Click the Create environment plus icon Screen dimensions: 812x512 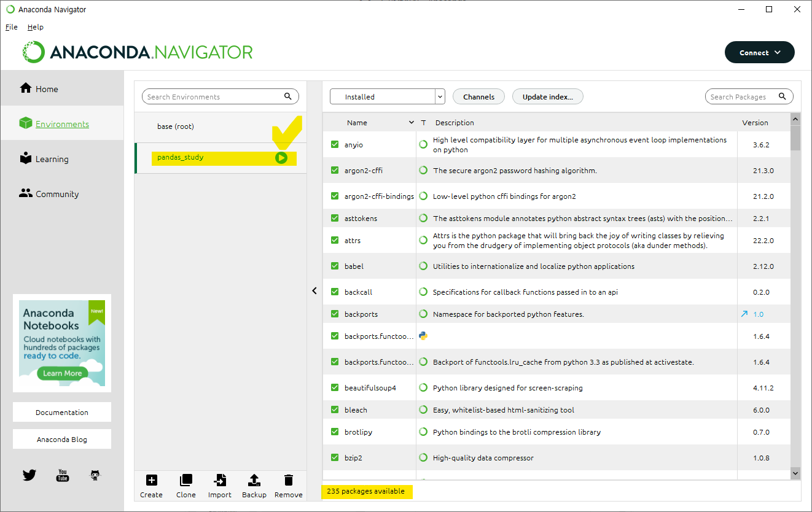click(151, 480)
